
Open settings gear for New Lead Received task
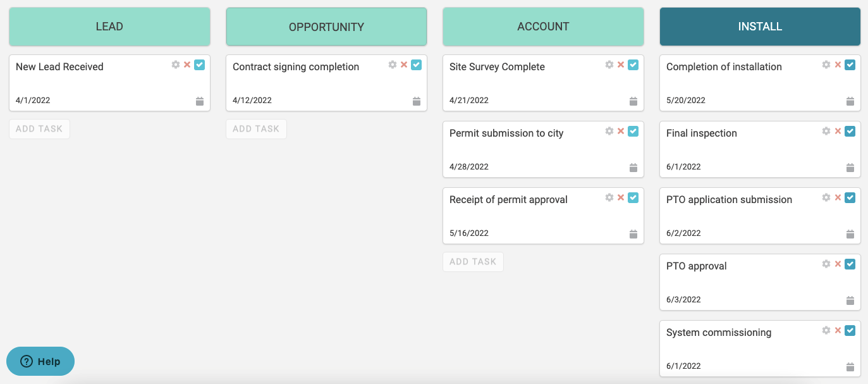click(x=176, y=65)
